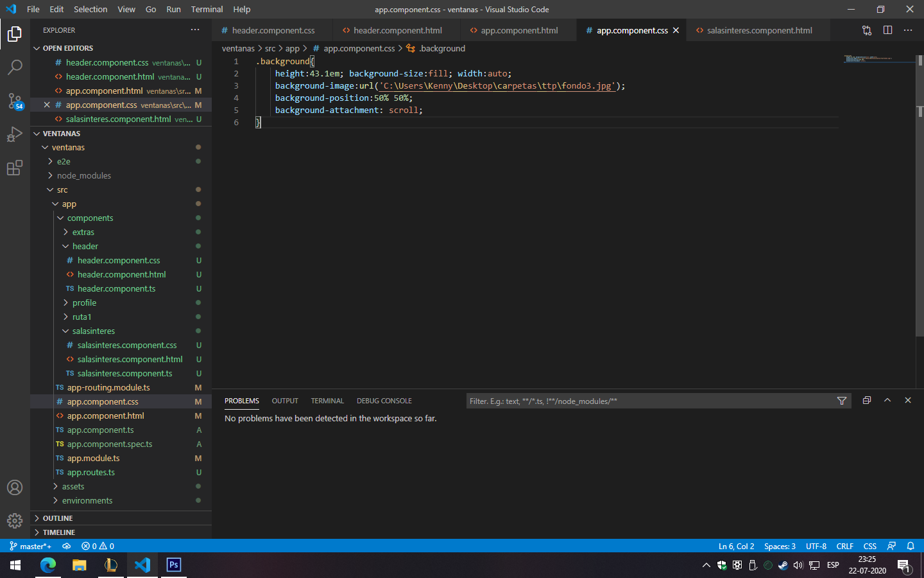
Task: Collapse all in Problems panel
Action: click(867, 400)
